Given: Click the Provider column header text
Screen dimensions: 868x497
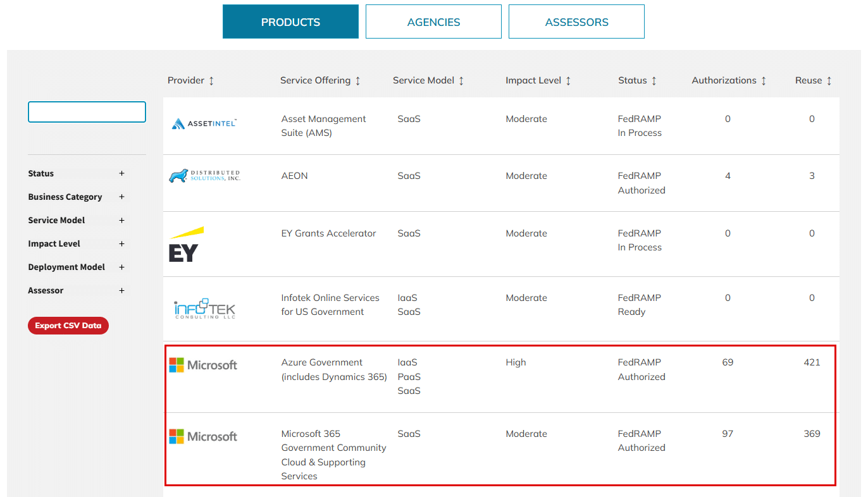Looking at the screenshot, I should click(x=186, y=80).
